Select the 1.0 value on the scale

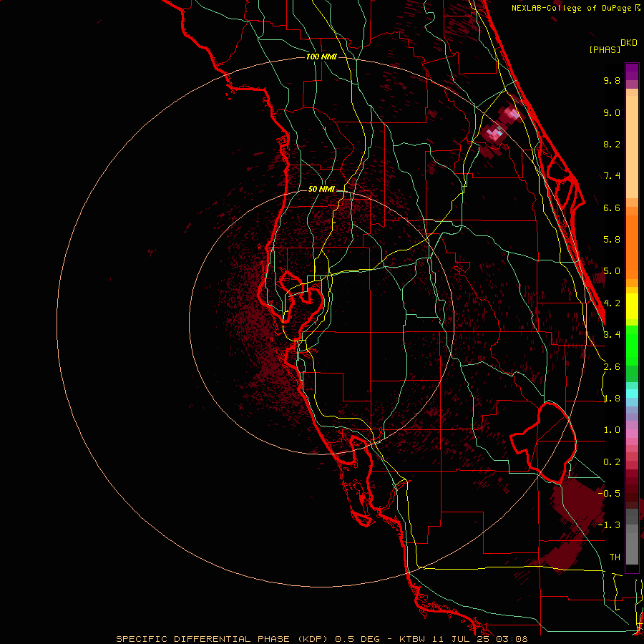612,430
